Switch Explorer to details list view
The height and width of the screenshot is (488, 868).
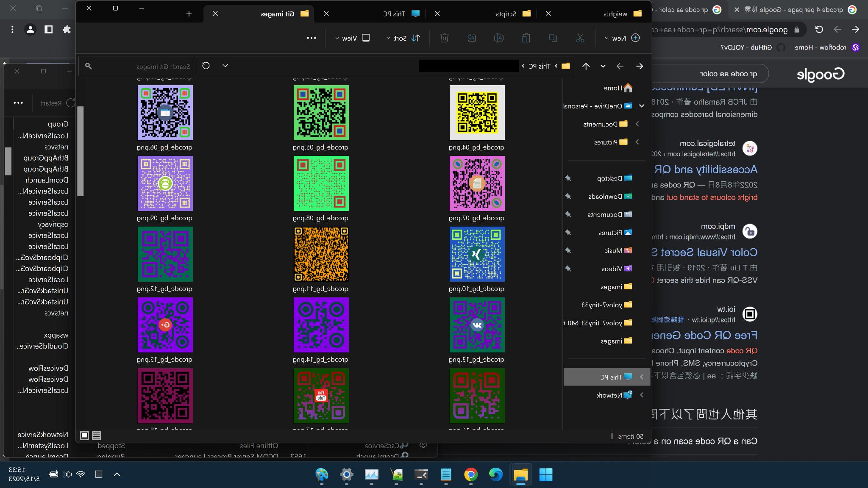point(96,435)
